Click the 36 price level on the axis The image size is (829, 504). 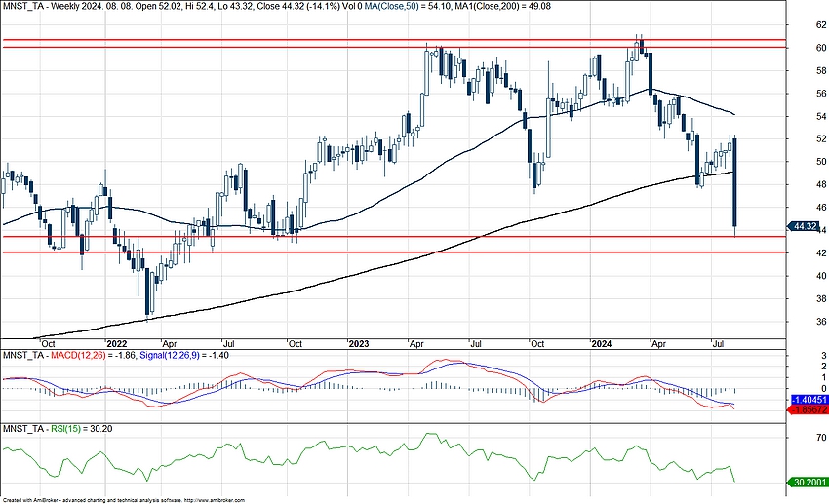pos(795,322)
